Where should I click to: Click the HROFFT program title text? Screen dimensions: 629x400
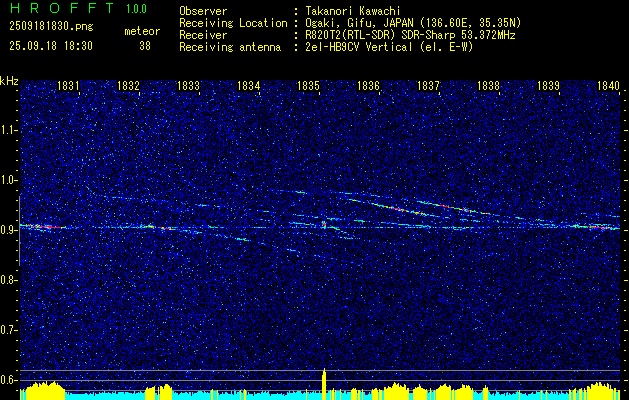pyautogui.click(x=61, y=8)
